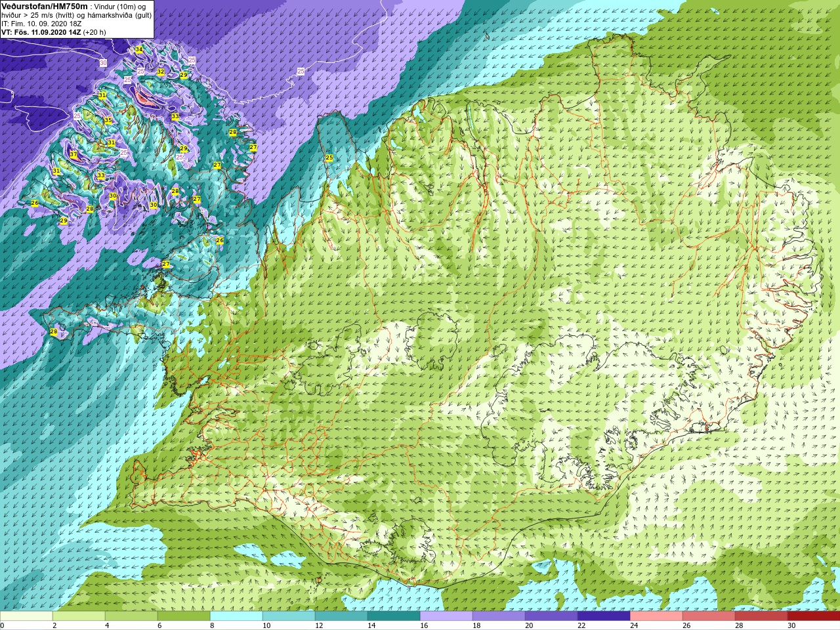
Task: Select the 2–4 m/s legend color
Action: pyautogui.click(x=79, y=616)
